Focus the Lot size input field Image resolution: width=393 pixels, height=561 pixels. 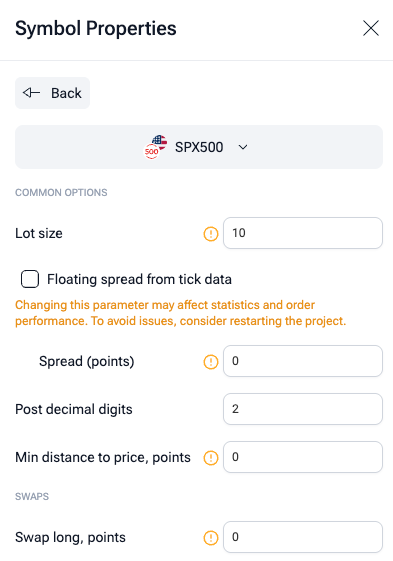(x=303, y=233)
